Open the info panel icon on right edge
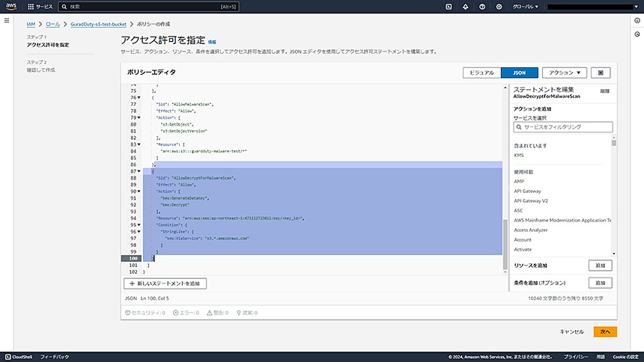Viewport: 644px width, 362px height. point(637,20)
